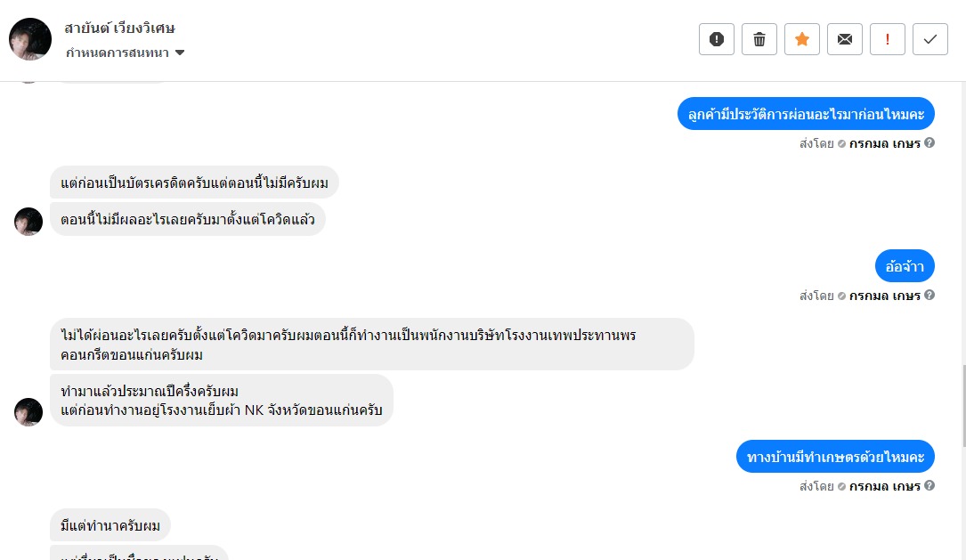
Task: Click sender name กรกมล เกษร under อ้อจ้า
Action: [x=884, y=296]
